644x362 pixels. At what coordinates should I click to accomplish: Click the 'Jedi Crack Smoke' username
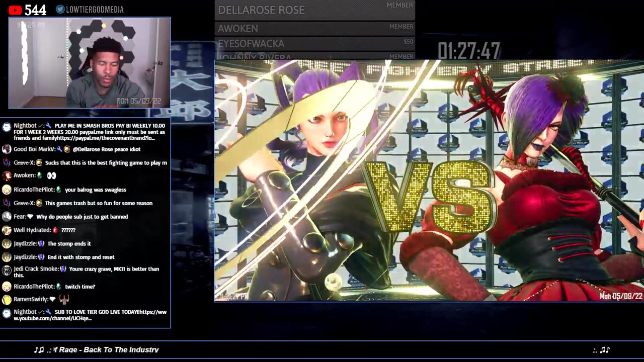pyautogui.click(x=36, y=269)
